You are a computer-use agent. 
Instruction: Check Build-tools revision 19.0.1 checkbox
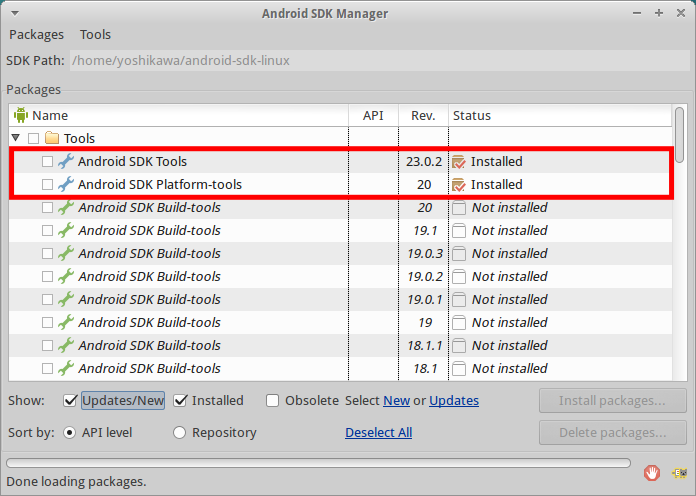(x=47, y=300)
